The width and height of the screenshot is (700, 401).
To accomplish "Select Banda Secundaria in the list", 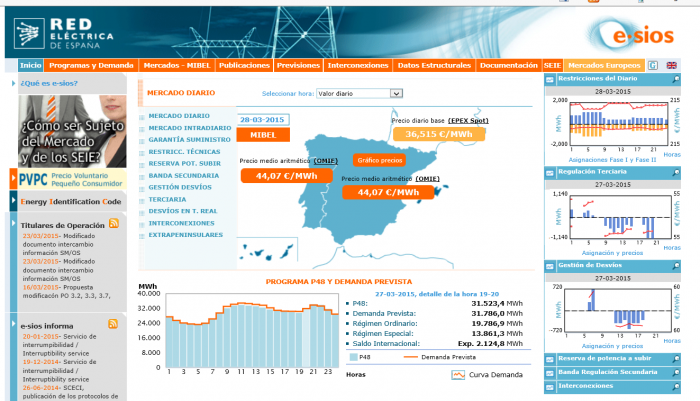I will tap(183, 175).
